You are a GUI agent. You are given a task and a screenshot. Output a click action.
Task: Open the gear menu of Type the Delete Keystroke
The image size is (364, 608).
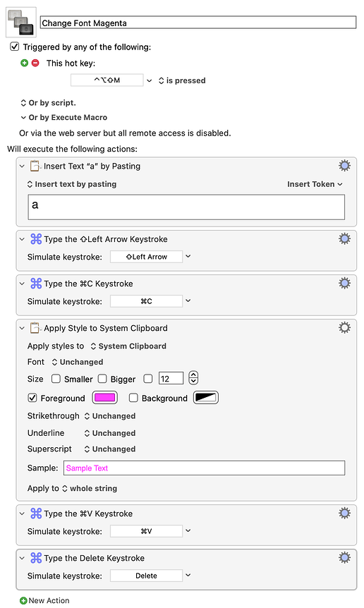344,558
